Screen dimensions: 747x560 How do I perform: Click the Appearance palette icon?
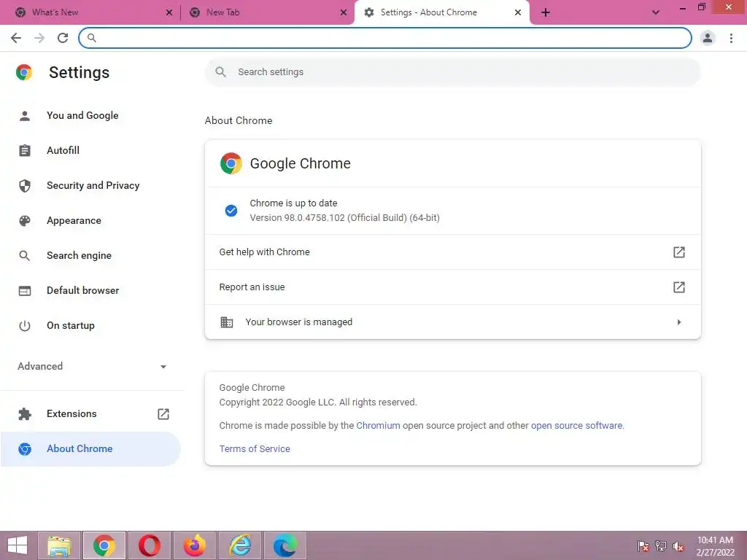tap(25, 220)
